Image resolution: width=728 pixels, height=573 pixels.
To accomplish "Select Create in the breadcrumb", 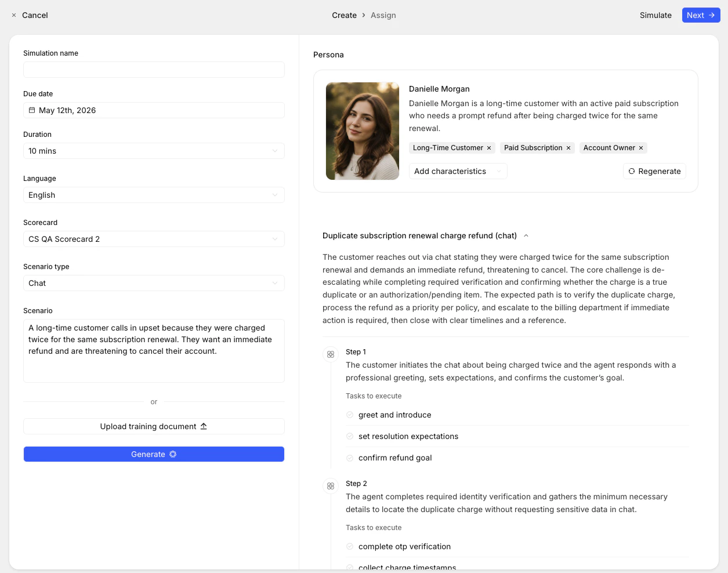I will click(x=344, y=15).
